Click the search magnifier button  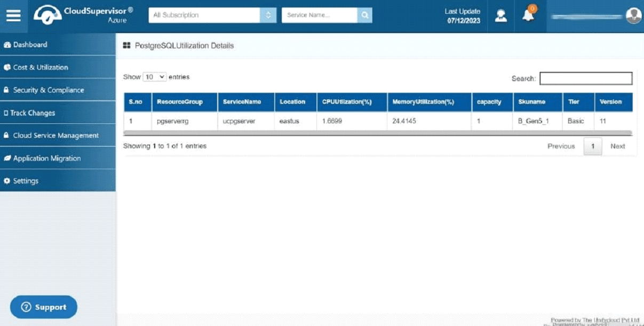[x=364, y=15]
